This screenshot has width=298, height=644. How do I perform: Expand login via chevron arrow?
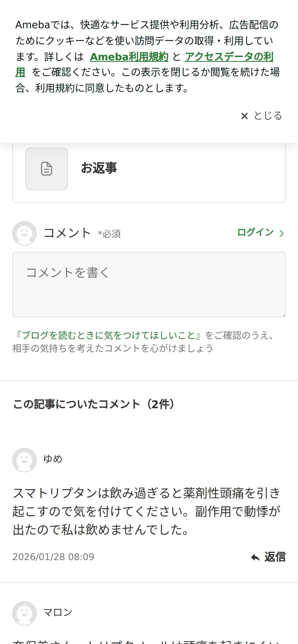(x=281, y=233)
